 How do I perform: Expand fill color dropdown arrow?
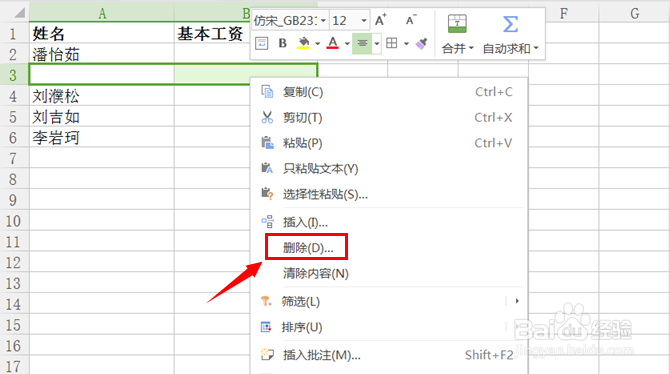[x=317, y=44]
